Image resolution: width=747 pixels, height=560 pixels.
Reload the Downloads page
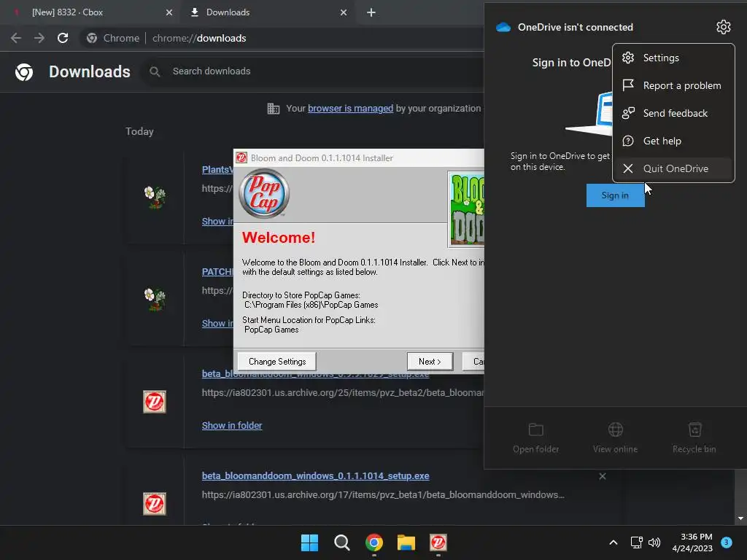coord(63,38)
